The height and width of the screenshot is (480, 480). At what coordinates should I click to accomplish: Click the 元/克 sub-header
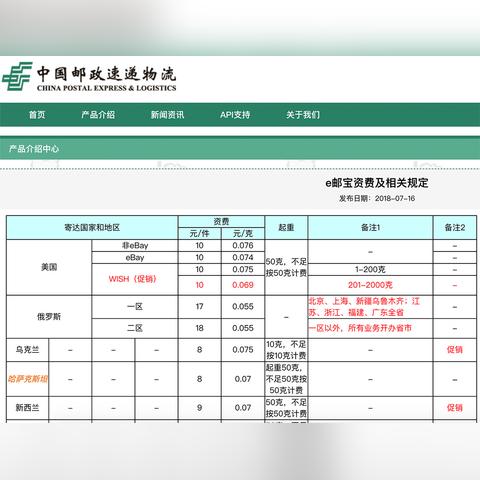click(243, 233)
